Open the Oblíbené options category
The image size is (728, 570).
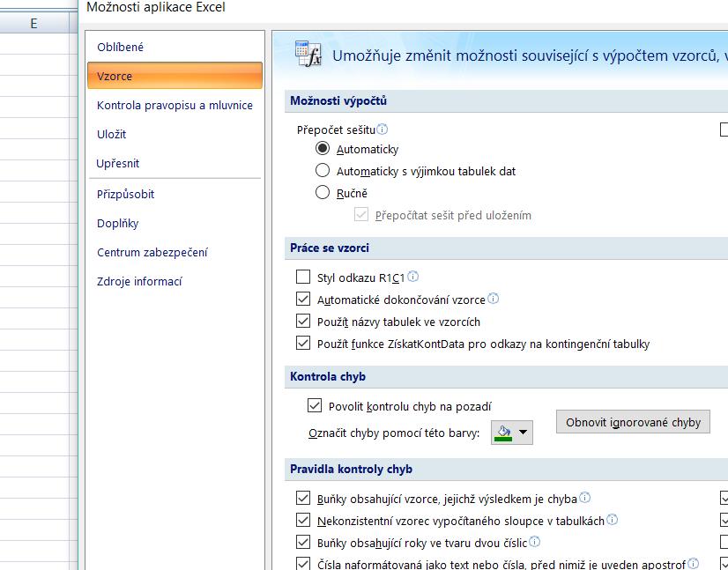tap(120, 47)
